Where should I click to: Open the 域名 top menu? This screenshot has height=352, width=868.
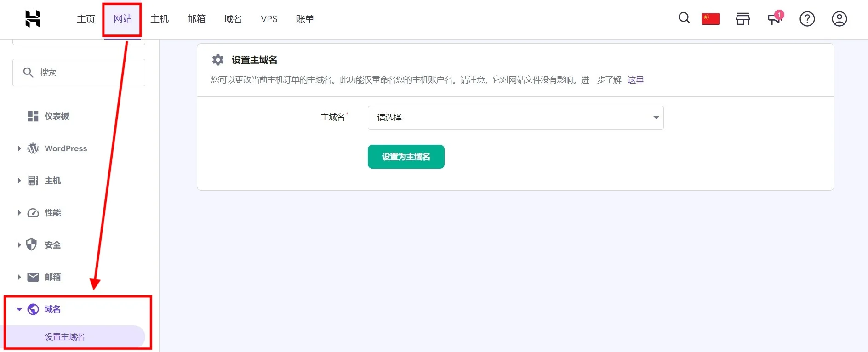tap(233, 19)
